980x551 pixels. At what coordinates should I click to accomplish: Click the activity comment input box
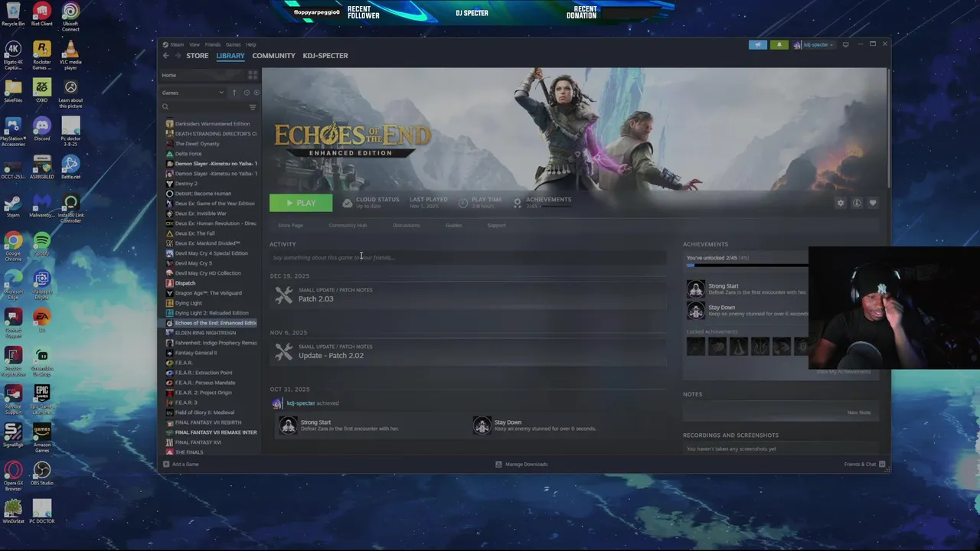tap(468, 257)
